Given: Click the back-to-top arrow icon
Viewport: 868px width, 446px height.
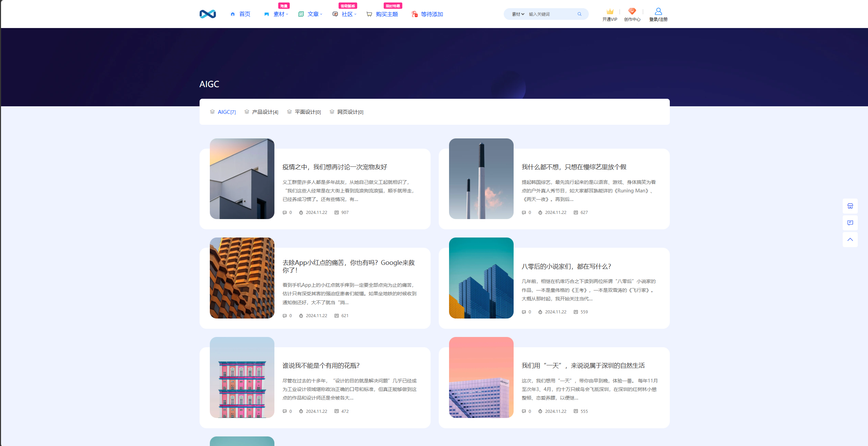Looking at the screenshot, I should (850, 240).
